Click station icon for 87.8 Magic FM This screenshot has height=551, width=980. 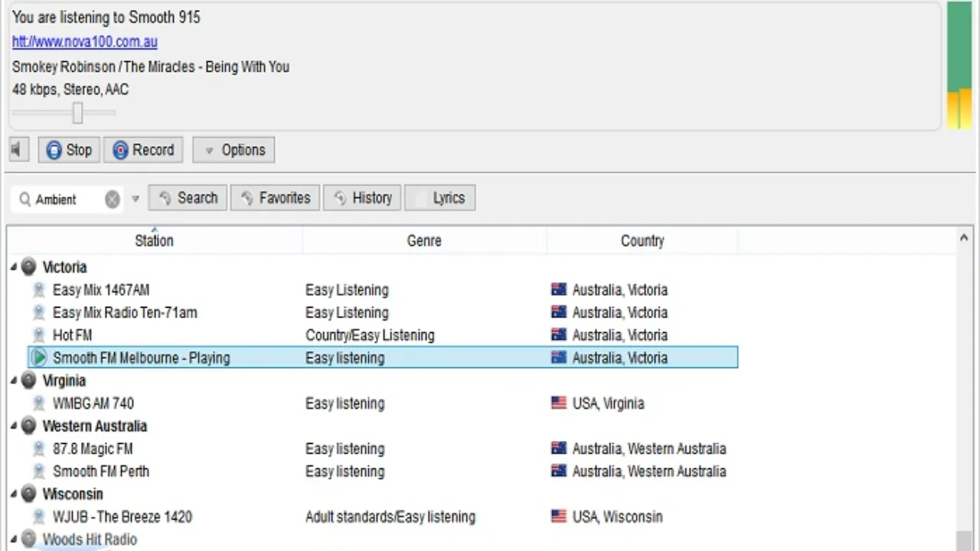click(39, 448)
